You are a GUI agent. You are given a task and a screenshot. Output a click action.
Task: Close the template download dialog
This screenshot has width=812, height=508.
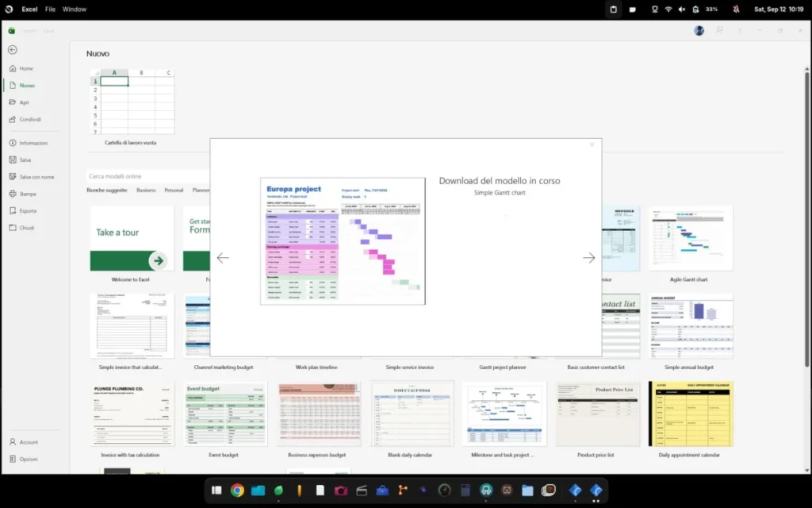coord(592,144)
